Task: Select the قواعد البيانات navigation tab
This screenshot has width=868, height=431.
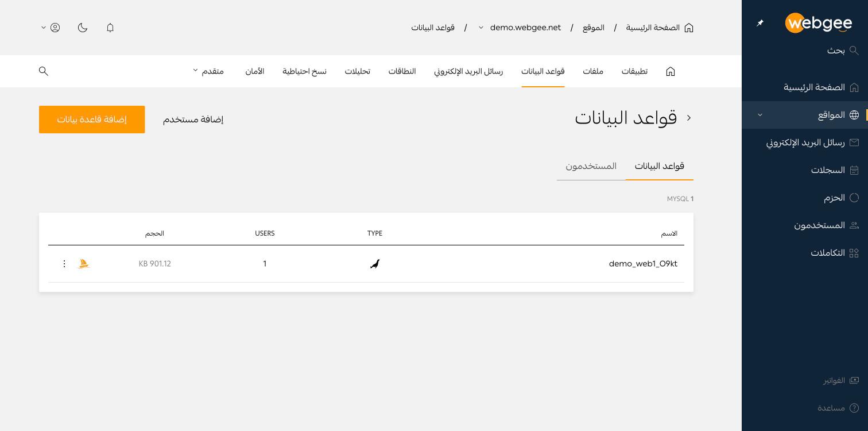Action: [543, 71]
